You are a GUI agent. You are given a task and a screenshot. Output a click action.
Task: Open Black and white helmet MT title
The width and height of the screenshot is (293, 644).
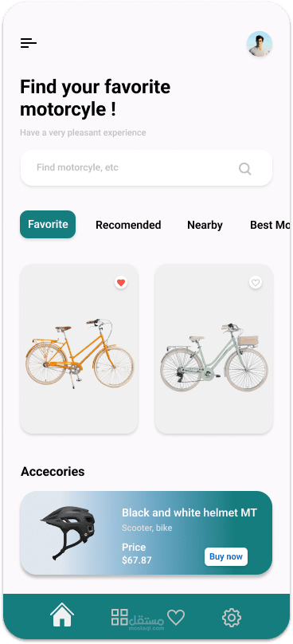pyautogui.click(x=189, y=512)
